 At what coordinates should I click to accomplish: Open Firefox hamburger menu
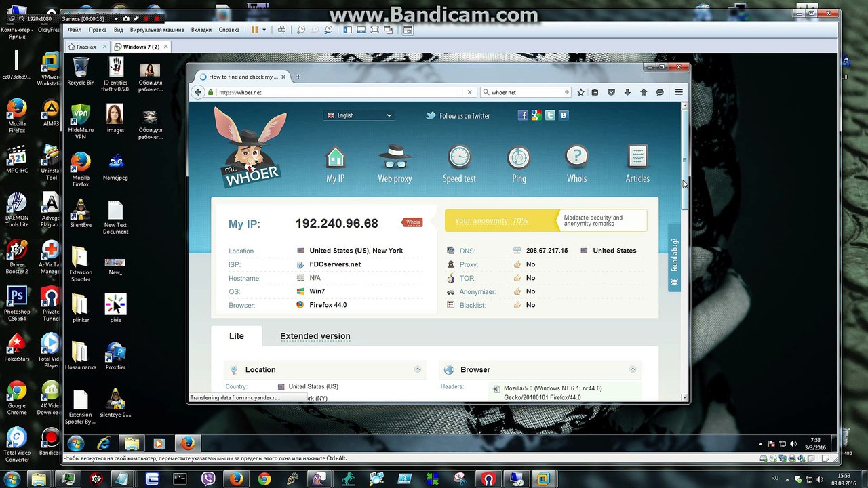[679, 92]
